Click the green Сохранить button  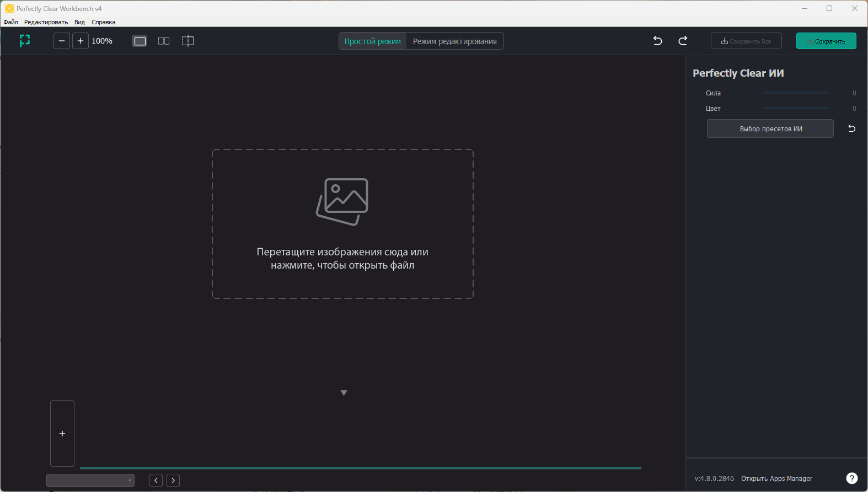tap(826, 41)
